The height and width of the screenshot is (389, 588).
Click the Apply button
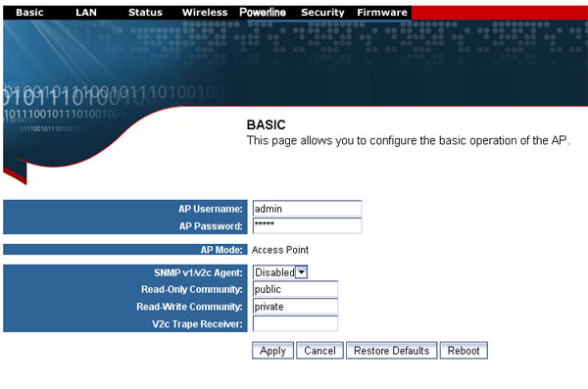pyautogui.click(x=272, y=351)
